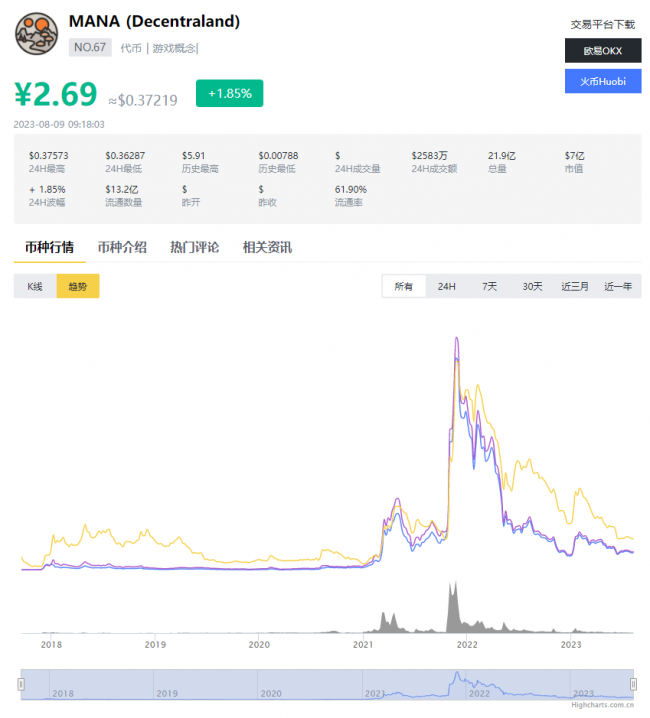
Task: Click the $0.00788 历史最低 value
Action: (278, 156)
